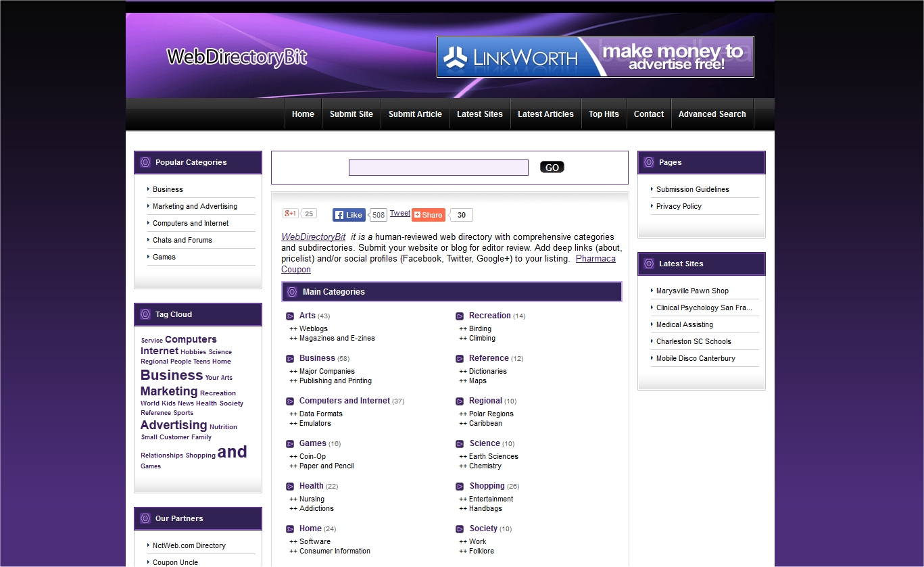Click the hexagon icon on Popular Categories header
This screenshot has height=567, width=924.
pos(145,162)
